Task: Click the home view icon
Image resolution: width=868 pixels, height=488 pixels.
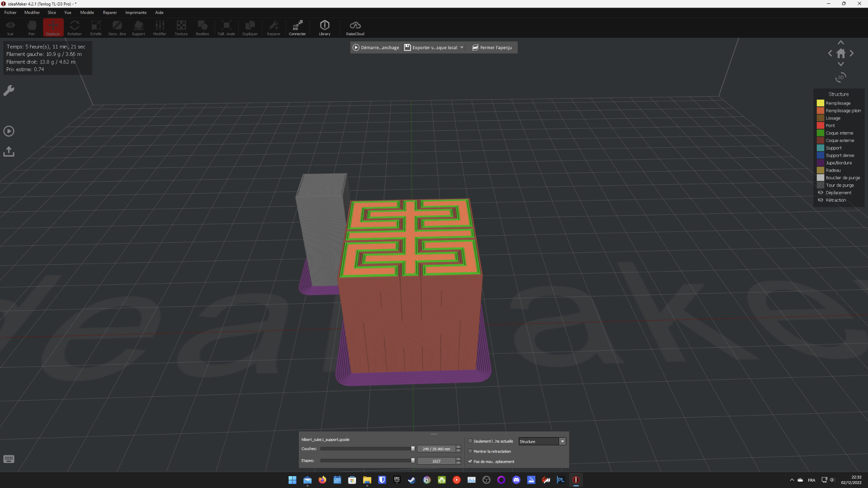Action: 841,53
